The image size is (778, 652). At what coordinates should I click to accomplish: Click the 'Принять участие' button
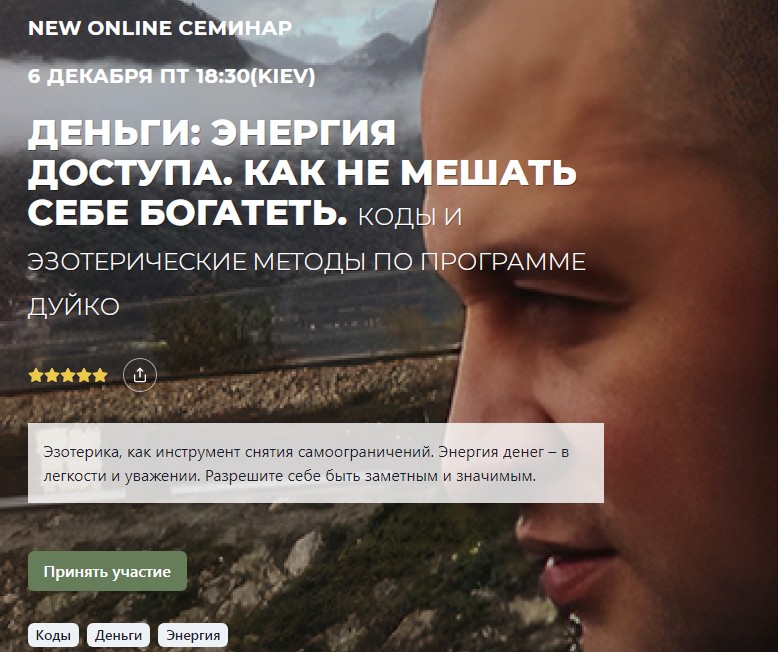click(x=107, y=571)
